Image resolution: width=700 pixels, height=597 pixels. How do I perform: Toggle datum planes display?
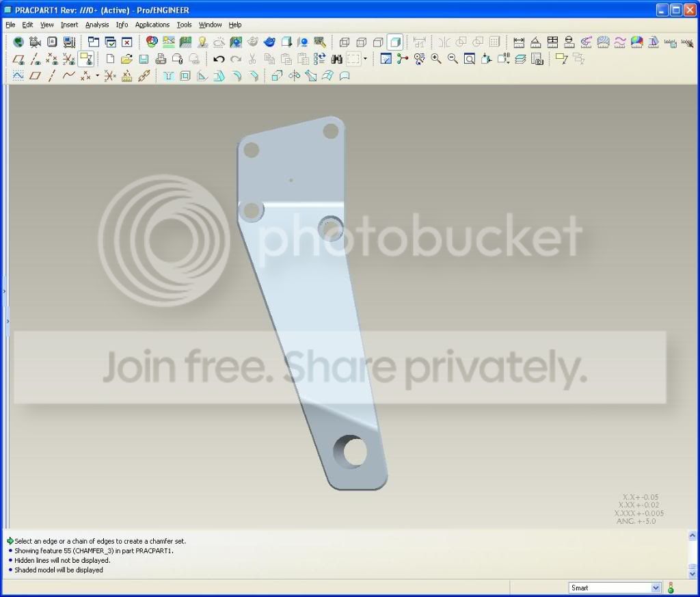click(18, 59)
